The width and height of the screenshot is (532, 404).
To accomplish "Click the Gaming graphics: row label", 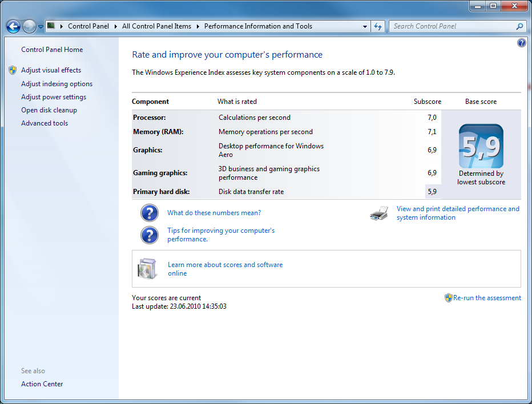I will [160, 173].
